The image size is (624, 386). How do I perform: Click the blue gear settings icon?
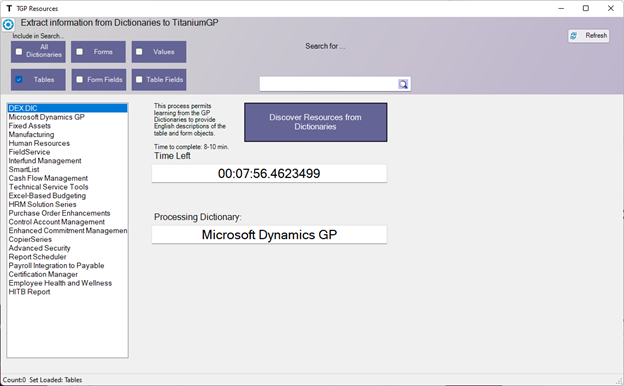click(8, 25)
